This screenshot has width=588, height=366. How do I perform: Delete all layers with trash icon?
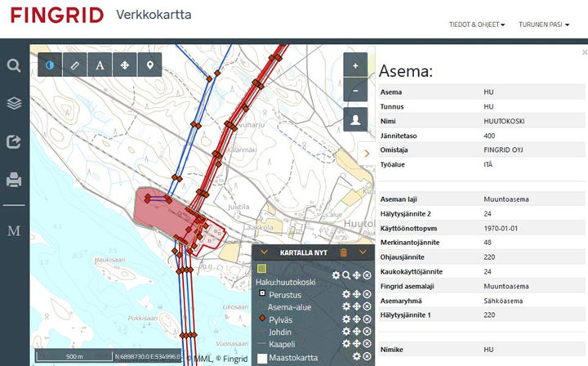point(344,252)
